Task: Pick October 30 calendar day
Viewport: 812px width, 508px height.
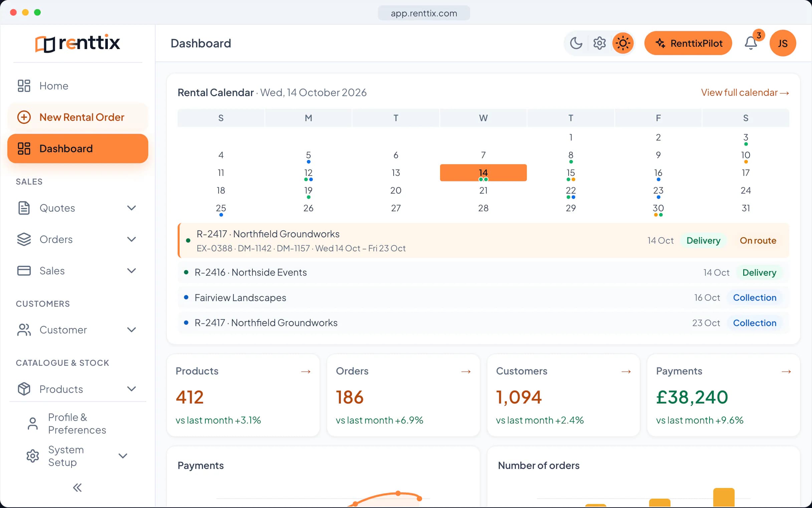Action: click(x=658, y=208)
